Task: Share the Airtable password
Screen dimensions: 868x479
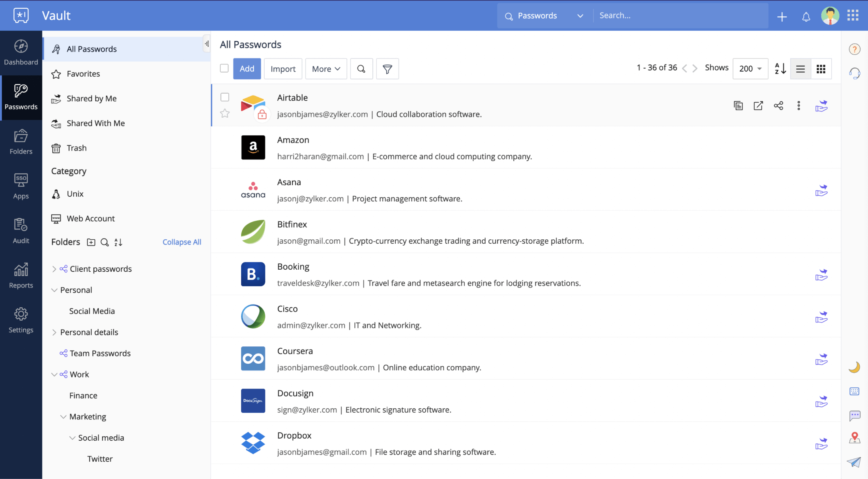Action: coord(778,105)
